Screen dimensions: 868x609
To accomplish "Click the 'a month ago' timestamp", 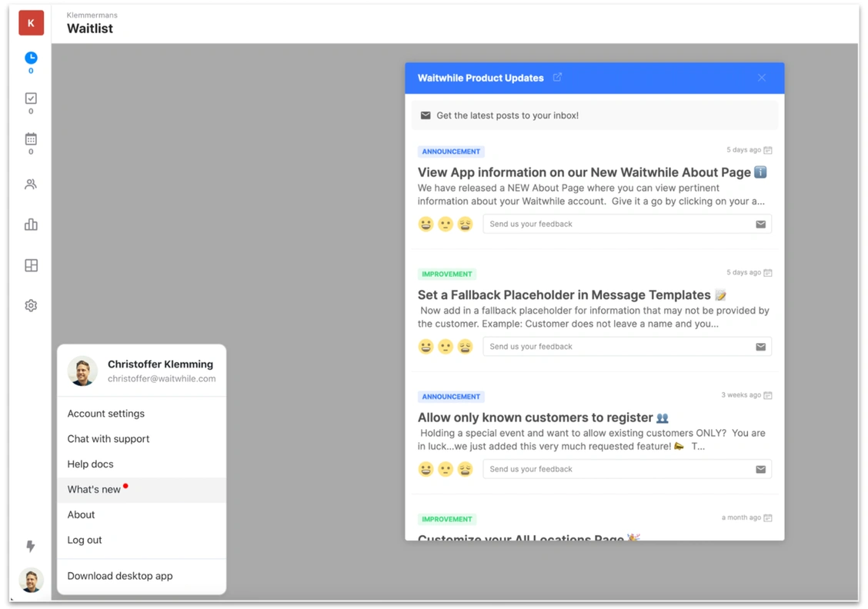I will pyautogui.click(x=741, y=517).
